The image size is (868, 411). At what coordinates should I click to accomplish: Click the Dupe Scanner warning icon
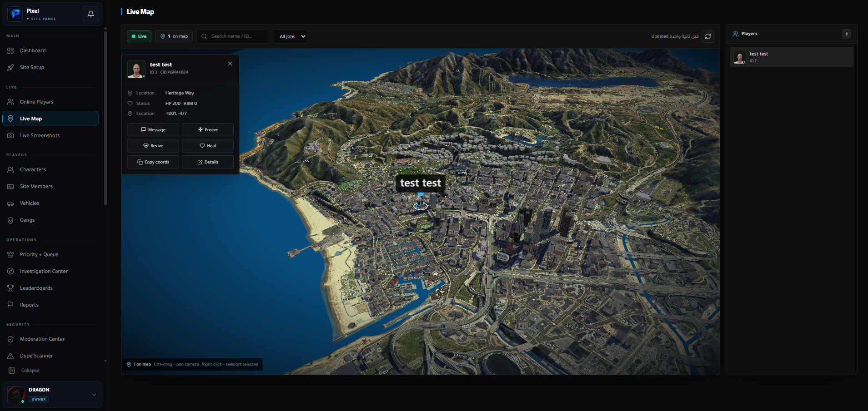[x=10, y=356]
